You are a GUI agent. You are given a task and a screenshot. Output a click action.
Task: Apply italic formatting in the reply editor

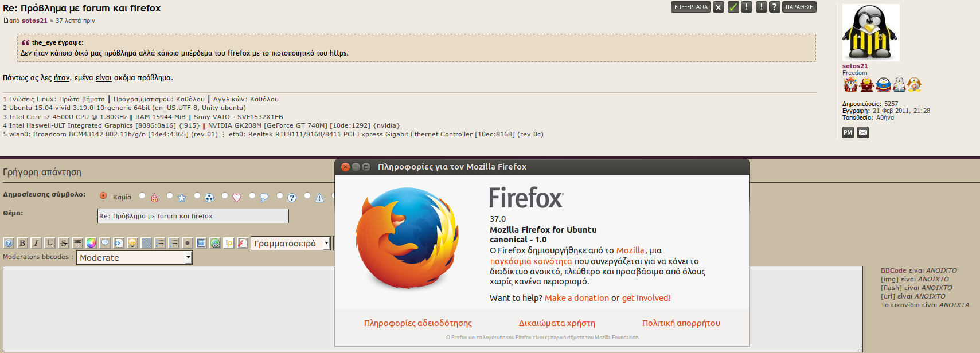[x=36, y=243]
